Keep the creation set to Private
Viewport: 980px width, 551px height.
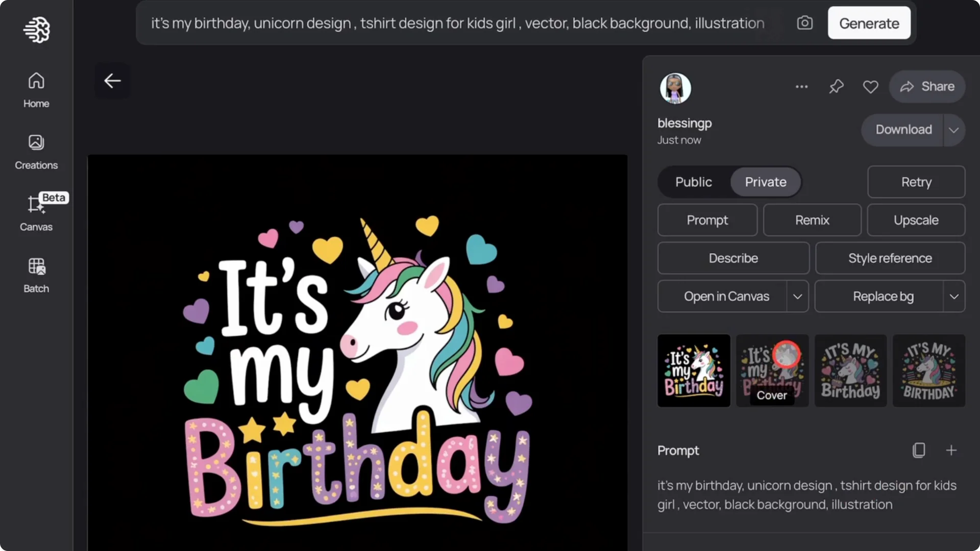pyautogui.click(x=765, y=182)
